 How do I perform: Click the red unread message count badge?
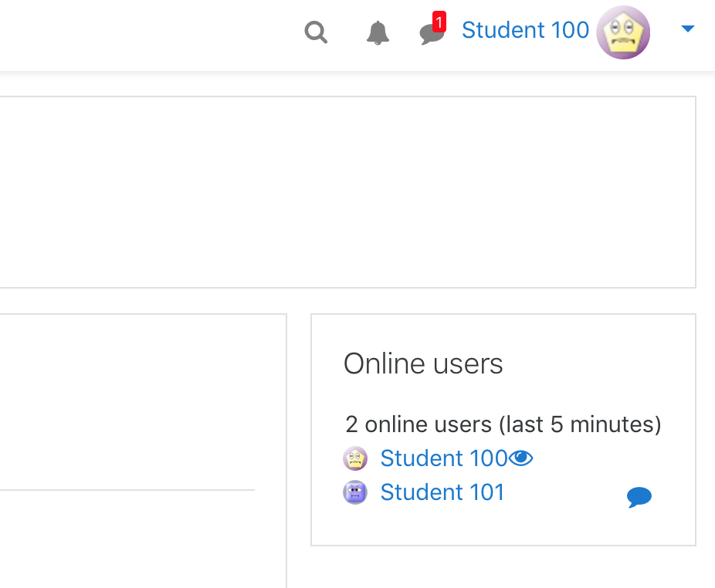[x=439, y=22]
